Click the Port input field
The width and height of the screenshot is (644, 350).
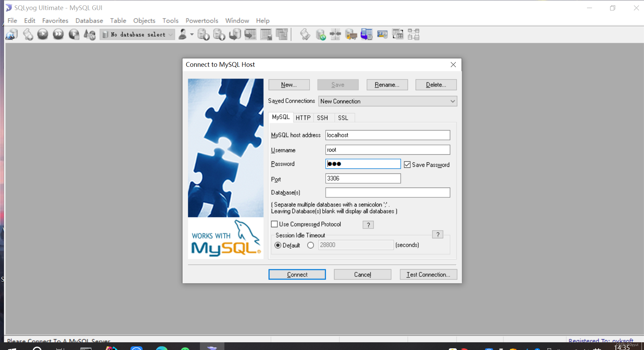(x=363, y=179)
